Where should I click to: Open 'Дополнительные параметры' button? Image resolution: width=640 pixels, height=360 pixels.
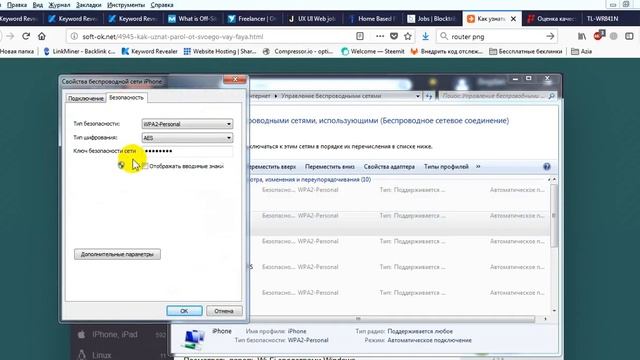(x=117, y=254)
